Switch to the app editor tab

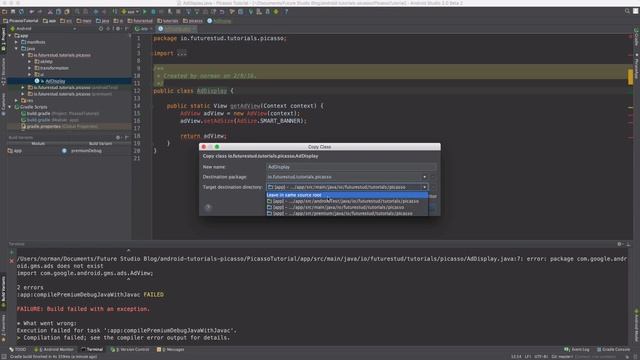(143, 29)
